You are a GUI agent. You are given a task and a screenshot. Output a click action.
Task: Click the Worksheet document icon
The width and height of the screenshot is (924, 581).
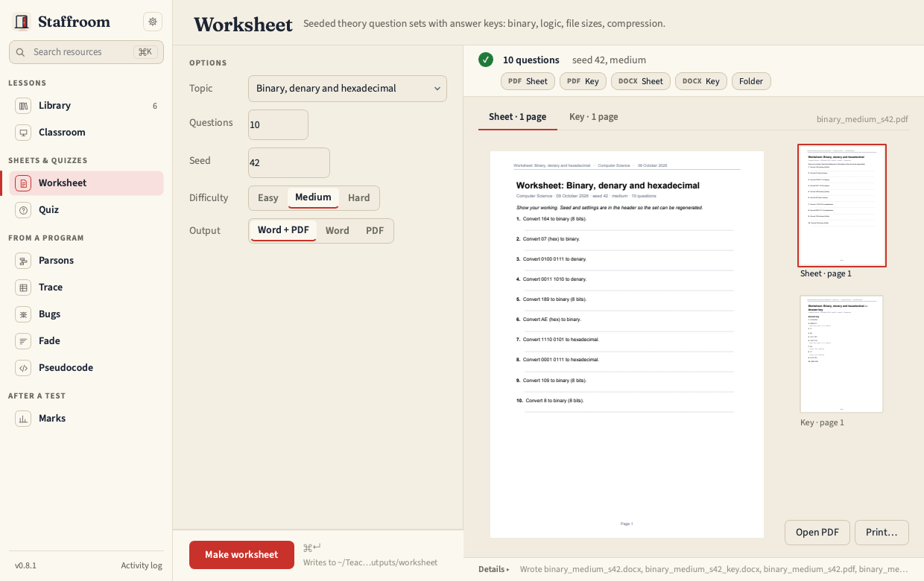[x=23, y=183]
